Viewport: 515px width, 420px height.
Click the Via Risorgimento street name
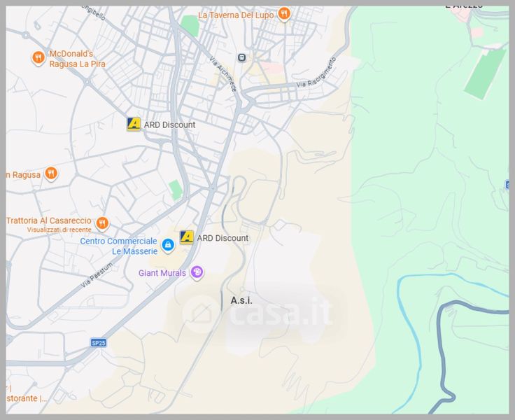[316, 72]
